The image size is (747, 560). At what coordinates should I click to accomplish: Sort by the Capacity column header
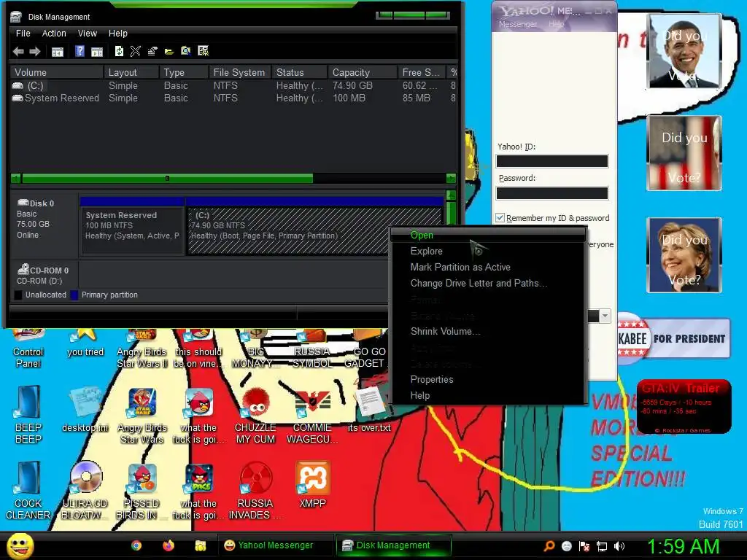[x=362, y=72]
